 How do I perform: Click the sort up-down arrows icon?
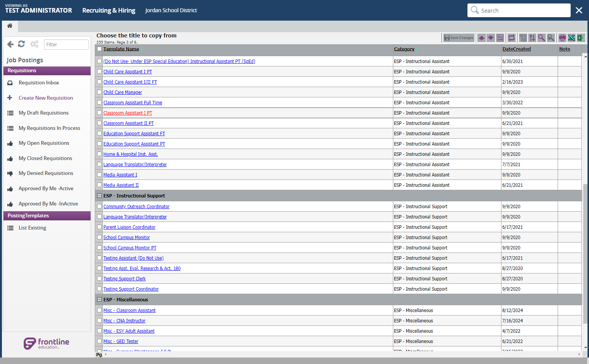click(x=532, y=38)
